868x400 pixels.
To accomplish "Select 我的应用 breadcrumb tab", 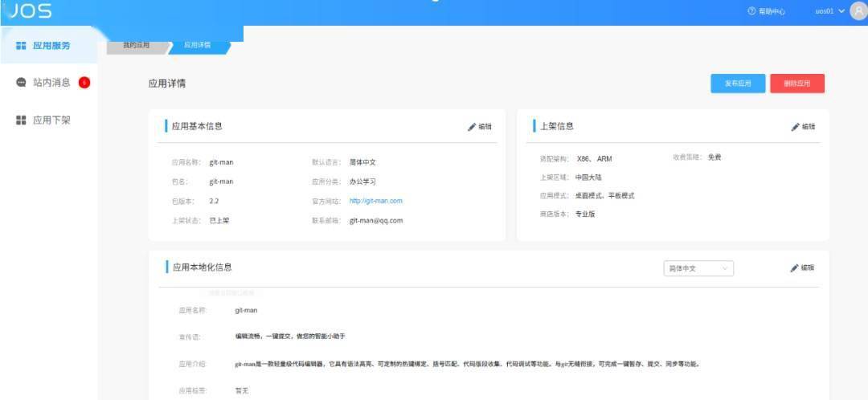I will (x=136, y=45).
